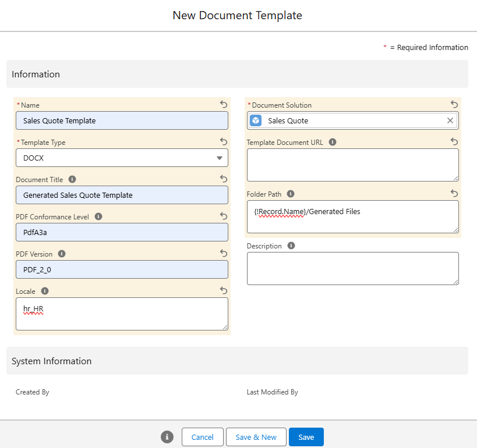Undo changes to the Document Solution field
This screenshot has height=448, width=477.
tap(454, 104)
